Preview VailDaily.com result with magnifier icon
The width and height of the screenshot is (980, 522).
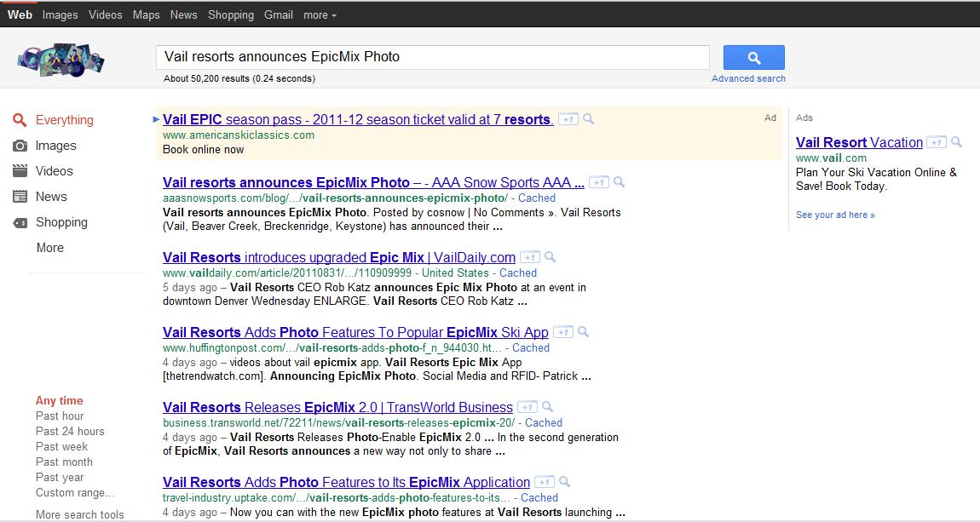550,257
